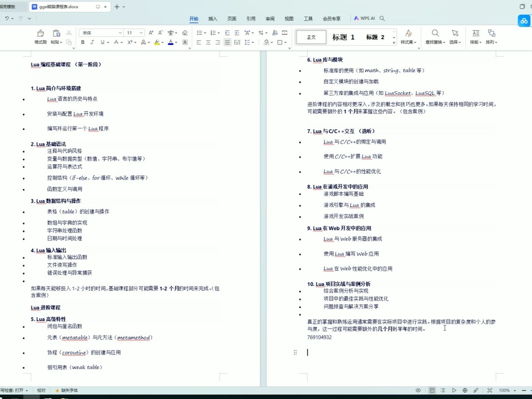
Task: Toggle full screen focus mode icon
Action: point(490,390)
